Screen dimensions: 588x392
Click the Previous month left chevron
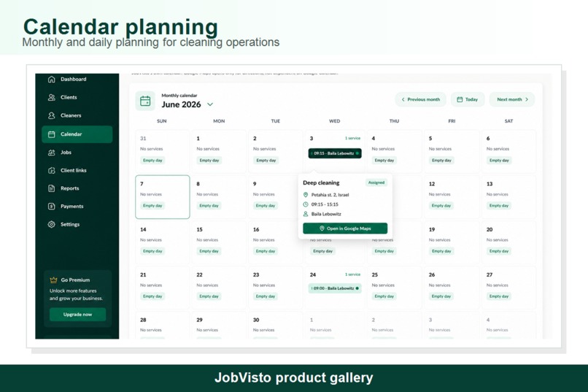click(x=403, y=99)
